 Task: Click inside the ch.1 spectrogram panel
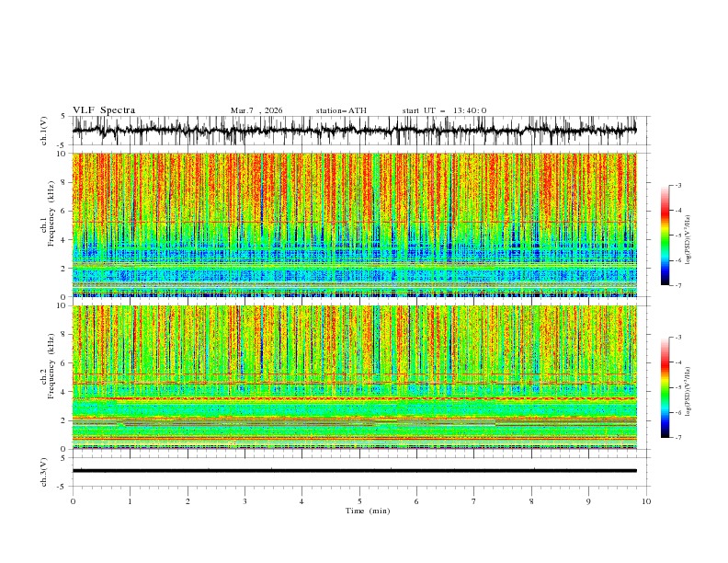click(354, 224)
